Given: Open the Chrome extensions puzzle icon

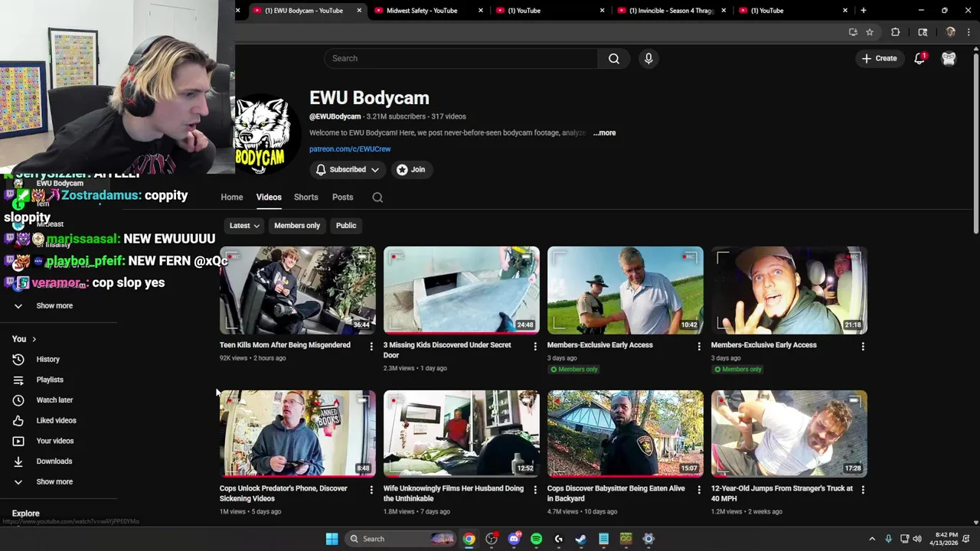Looking at the screenshot, I should [895, 32].
